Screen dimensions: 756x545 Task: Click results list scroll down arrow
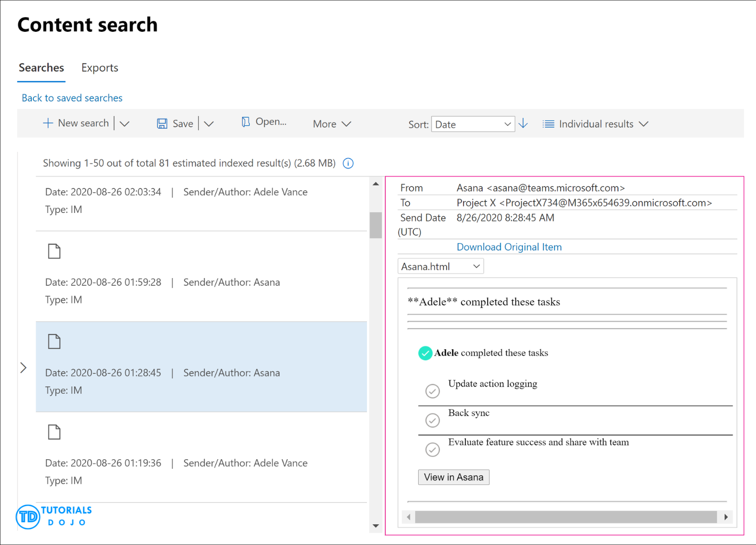(375, 526)
